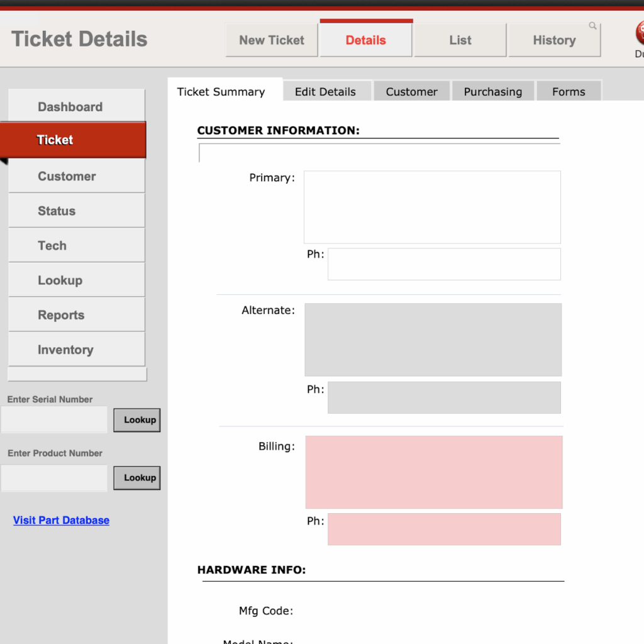
Task: Follow the Visit Part Database link
Action: [61, 520]
